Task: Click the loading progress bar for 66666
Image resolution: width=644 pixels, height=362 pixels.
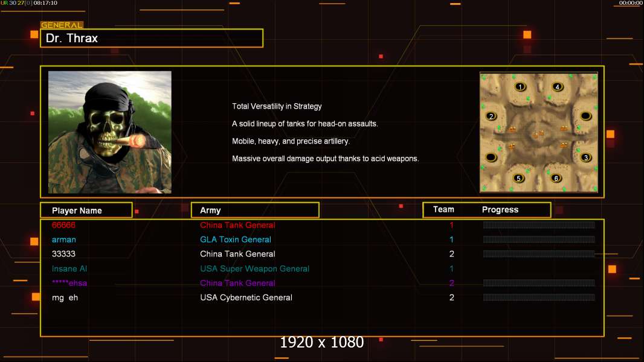Action: point(539,224)
